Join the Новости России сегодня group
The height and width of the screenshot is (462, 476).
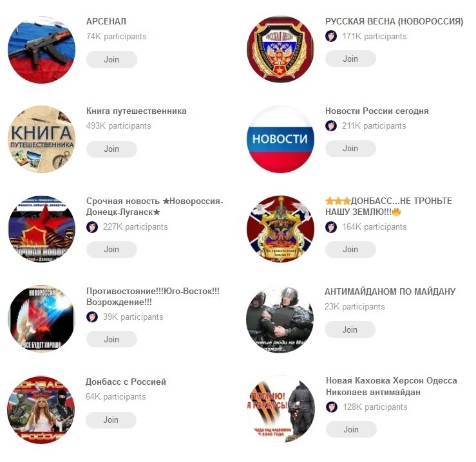[x=350, y=149]
